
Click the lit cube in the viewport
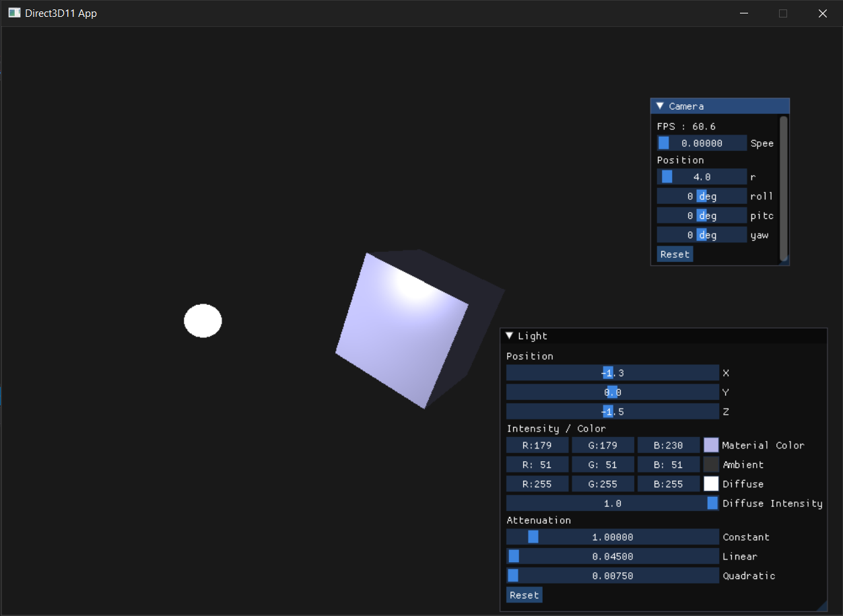420,329
